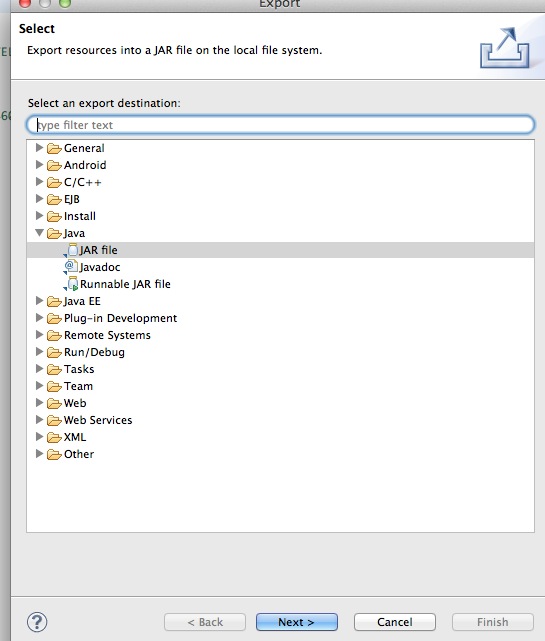Select the Web label

point(75,403)
